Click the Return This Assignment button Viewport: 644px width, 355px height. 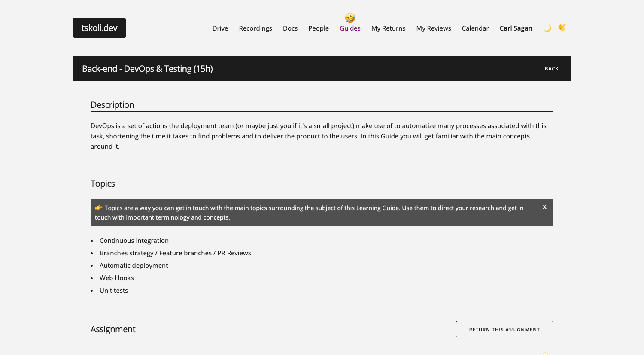pyautogui.click(x=504, y=329)
